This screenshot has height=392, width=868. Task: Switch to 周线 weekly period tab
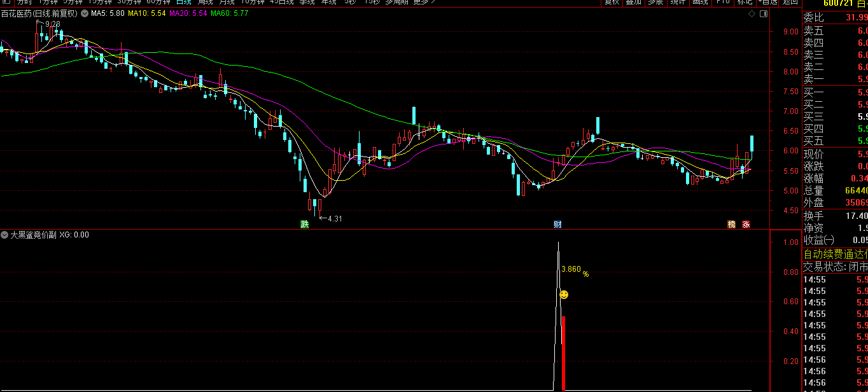[205, 2]
